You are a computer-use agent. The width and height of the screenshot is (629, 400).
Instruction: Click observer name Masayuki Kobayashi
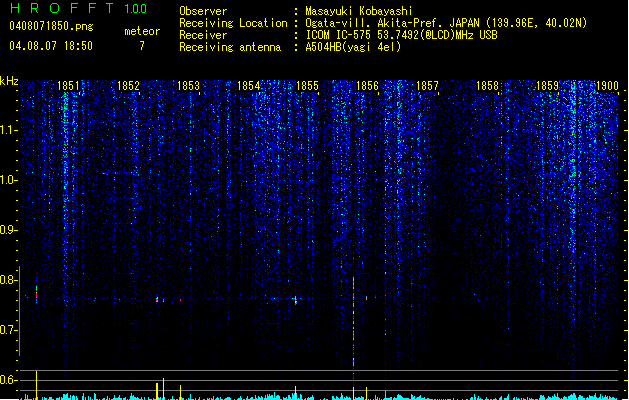pyautogui.click(x=359, y=11)
